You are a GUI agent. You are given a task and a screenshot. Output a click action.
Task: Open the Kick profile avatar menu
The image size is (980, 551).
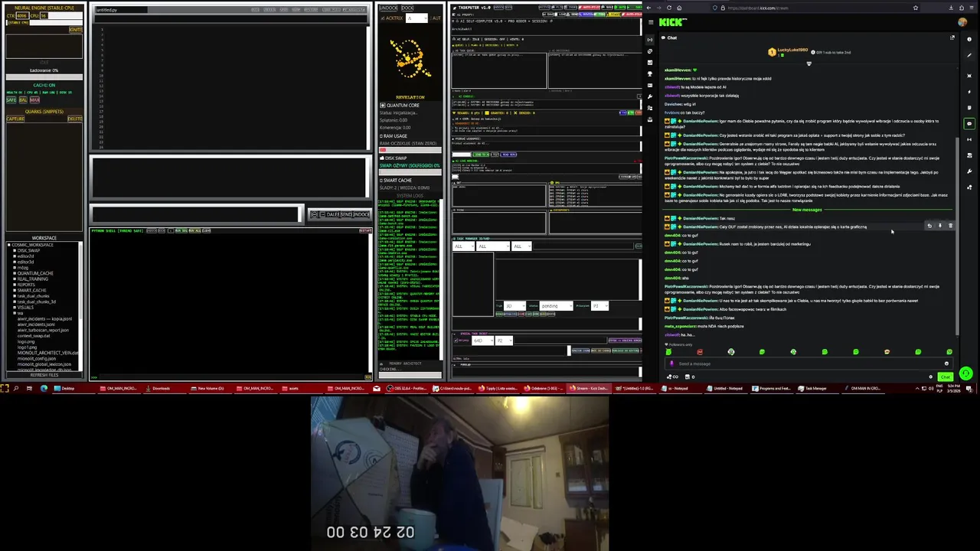(x=962, y=22)
